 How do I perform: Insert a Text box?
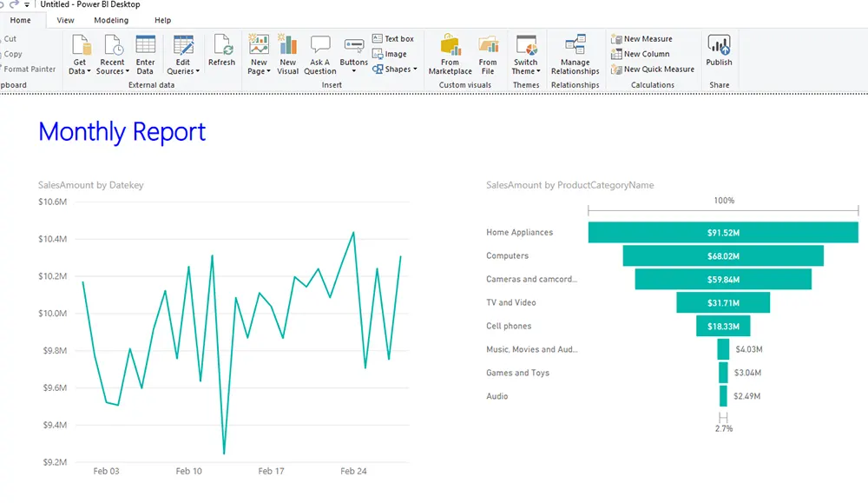[393, 39]
